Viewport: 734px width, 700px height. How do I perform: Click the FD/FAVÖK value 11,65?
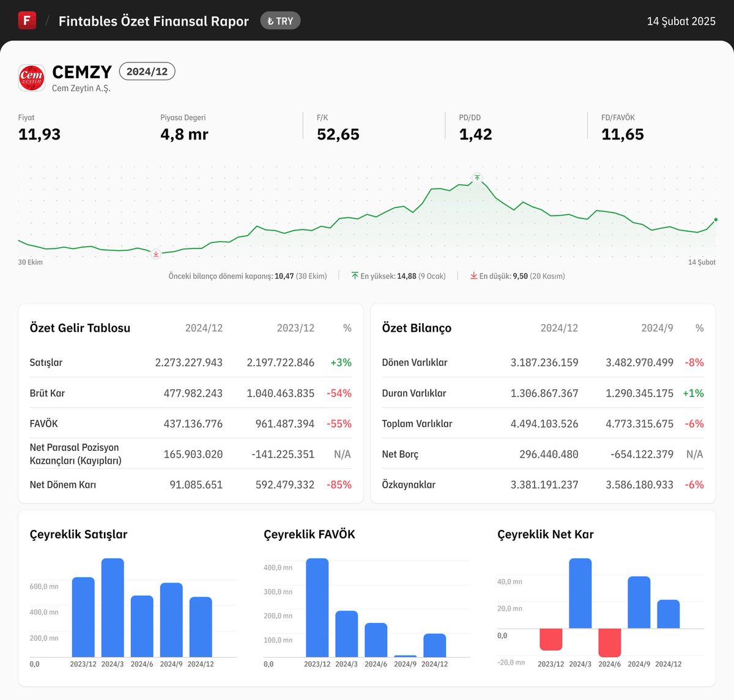(x=622, y=135)
